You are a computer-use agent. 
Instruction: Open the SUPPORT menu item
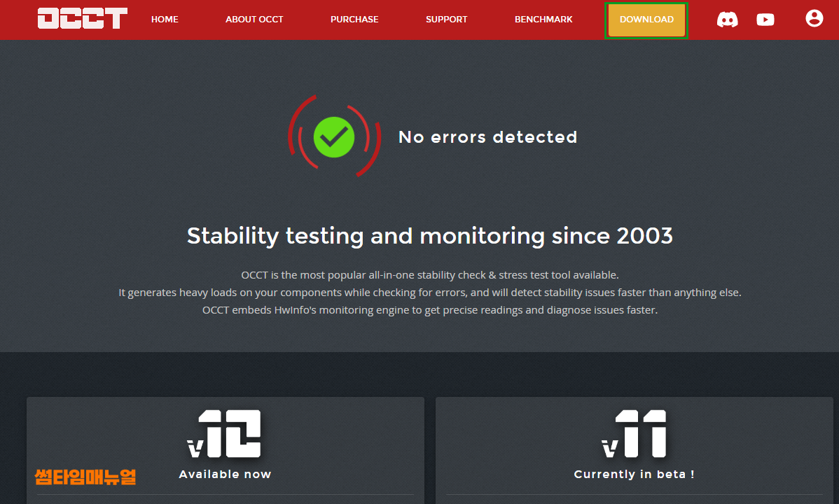pyautogui.click(x=446, y=20)
